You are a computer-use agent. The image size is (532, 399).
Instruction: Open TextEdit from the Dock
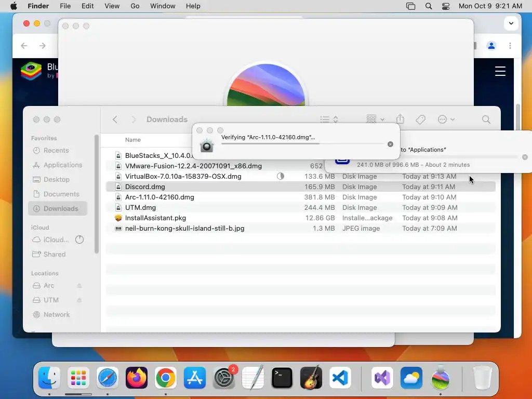tap(253, 378)
